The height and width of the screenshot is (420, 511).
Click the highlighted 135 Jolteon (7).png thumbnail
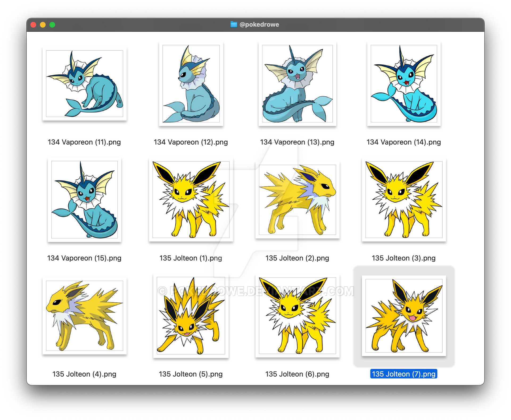tap(404, 316)
